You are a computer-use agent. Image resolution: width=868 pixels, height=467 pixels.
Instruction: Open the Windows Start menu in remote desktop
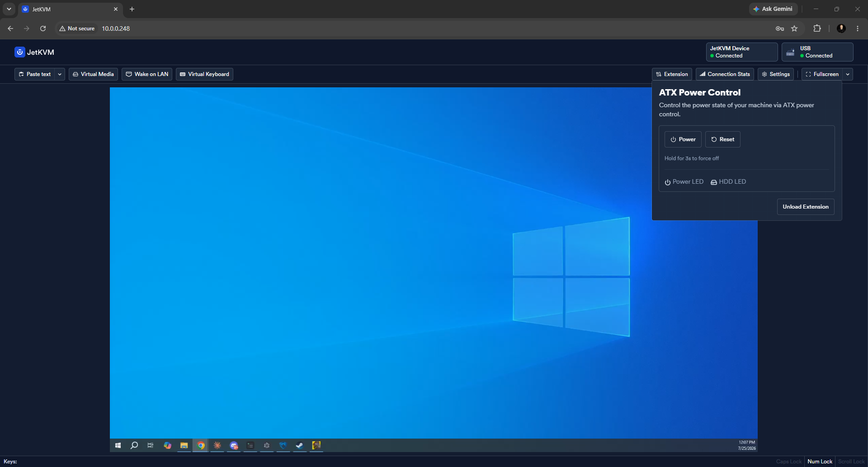(x=118, y=445)
